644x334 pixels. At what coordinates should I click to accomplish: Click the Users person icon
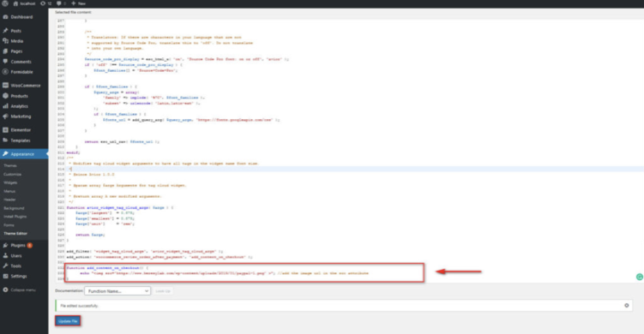[5, 255]
